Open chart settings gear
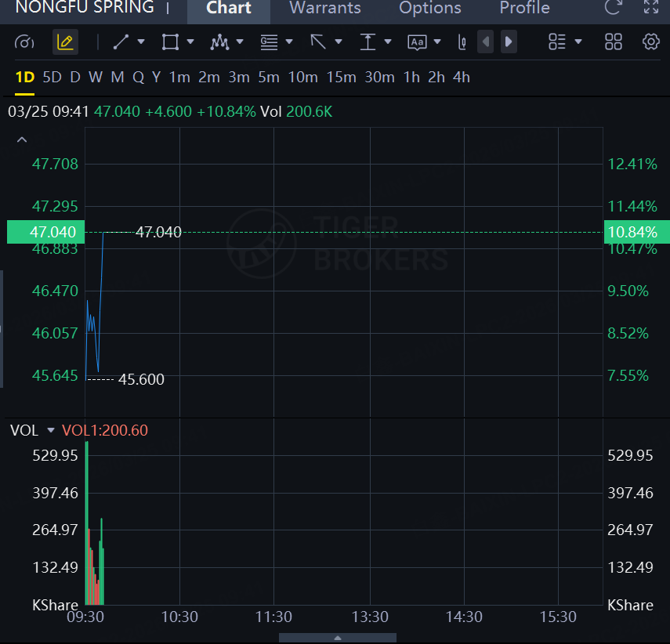Screen dimensions: 670x644 (650, 42)
